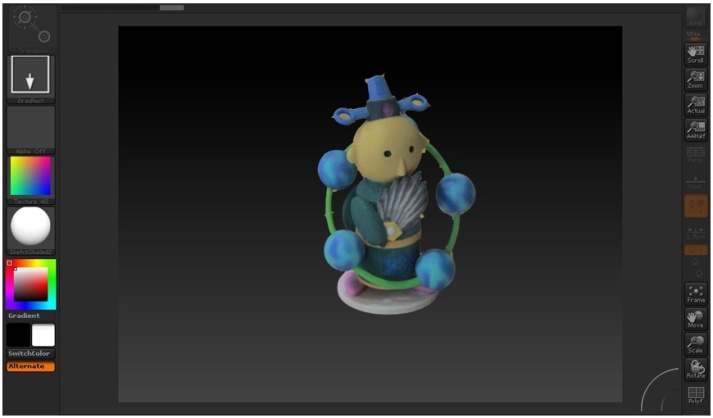Select the Rotate navigation icon

coord(695,369)
